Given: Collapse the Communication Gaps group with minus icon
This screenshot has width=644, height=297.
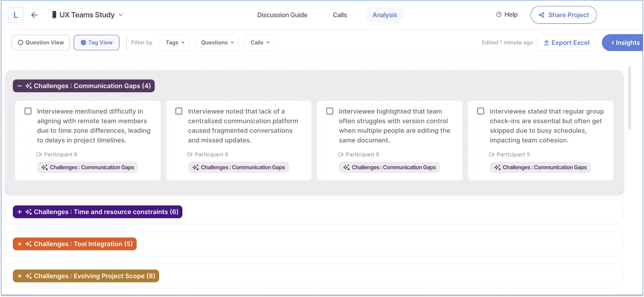Looking at the screenshot, I should pyautogui.click(x=19, y=86).
